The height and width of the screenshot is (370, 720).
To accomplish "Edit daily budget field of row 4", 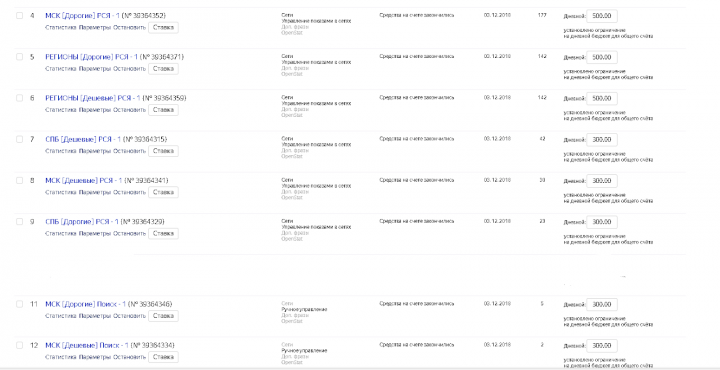I will point(602,16).
